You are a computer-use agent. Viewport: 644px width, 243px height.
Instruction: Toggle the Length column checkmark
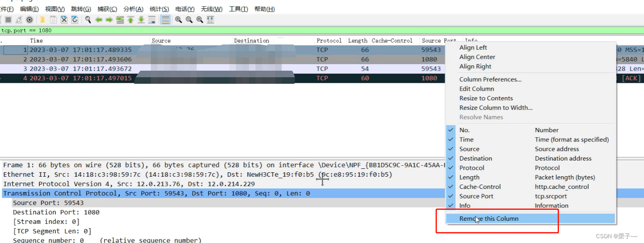[451, 177]
